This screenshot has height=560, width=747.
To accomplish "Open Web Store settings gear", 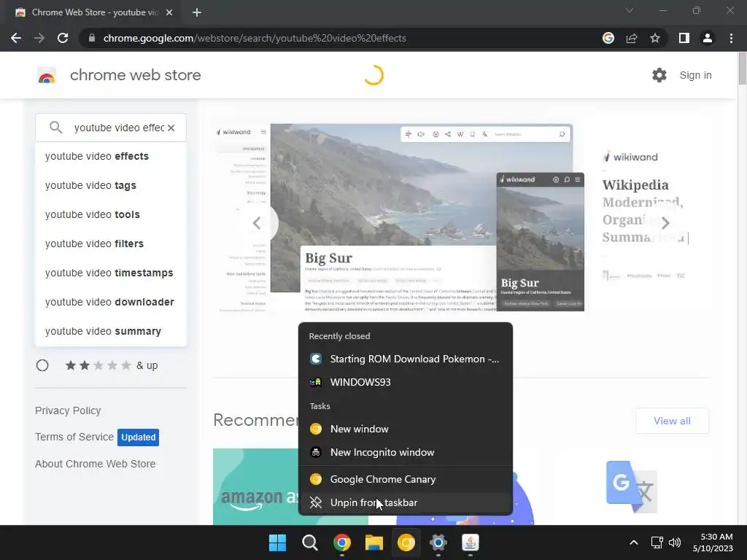I will pos(659,75).
